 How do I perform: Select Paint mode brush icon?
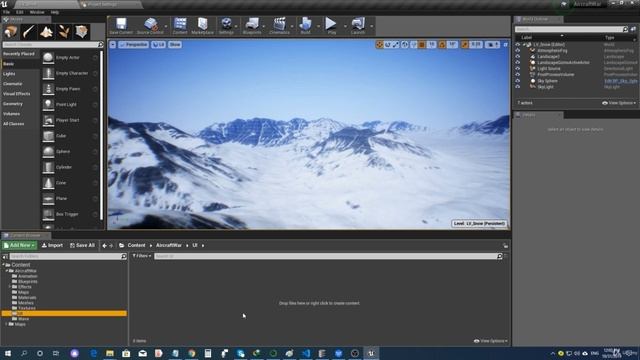tap(29, 32)
